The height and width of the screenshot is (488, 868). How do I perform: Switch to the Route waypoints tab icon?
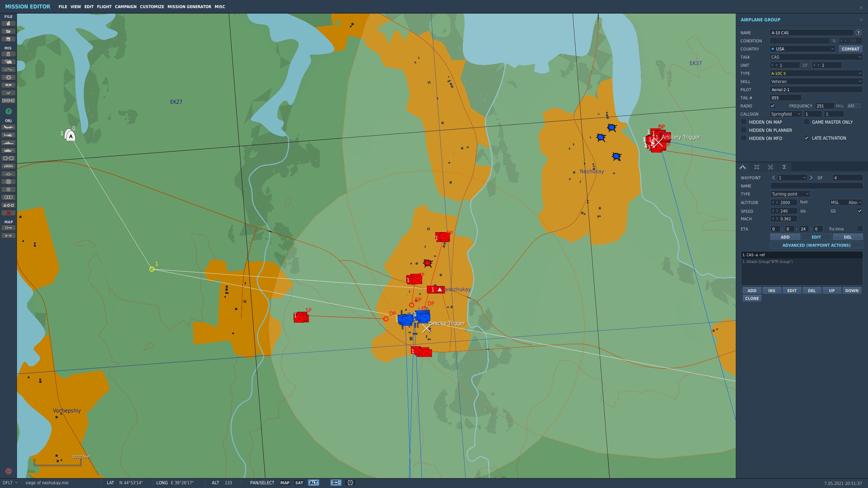743,167
